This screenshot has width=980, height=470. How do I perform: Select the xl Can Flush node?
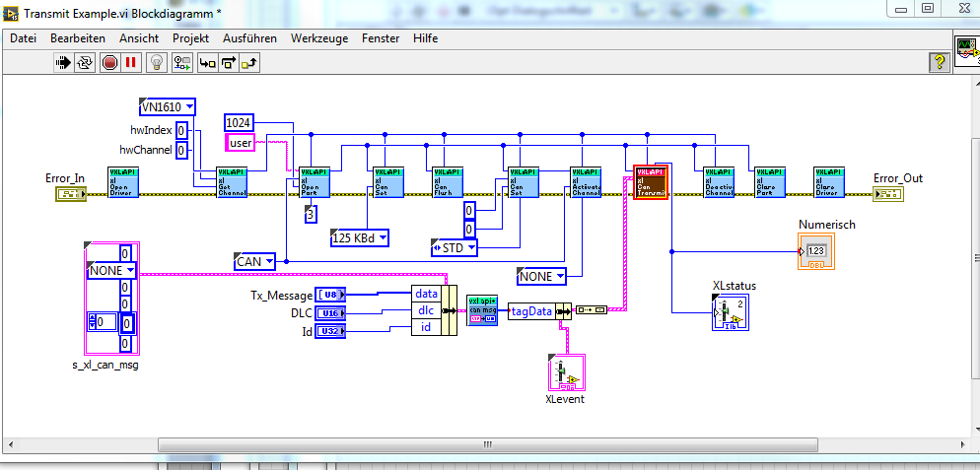pos(448,182)
